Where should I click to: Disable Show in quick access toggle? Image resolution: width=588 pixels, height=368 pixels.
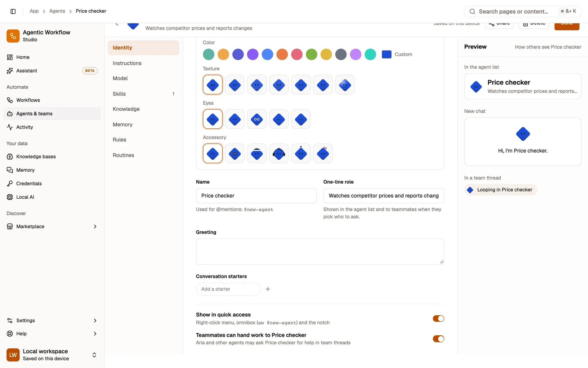click(x=438, y=319)
